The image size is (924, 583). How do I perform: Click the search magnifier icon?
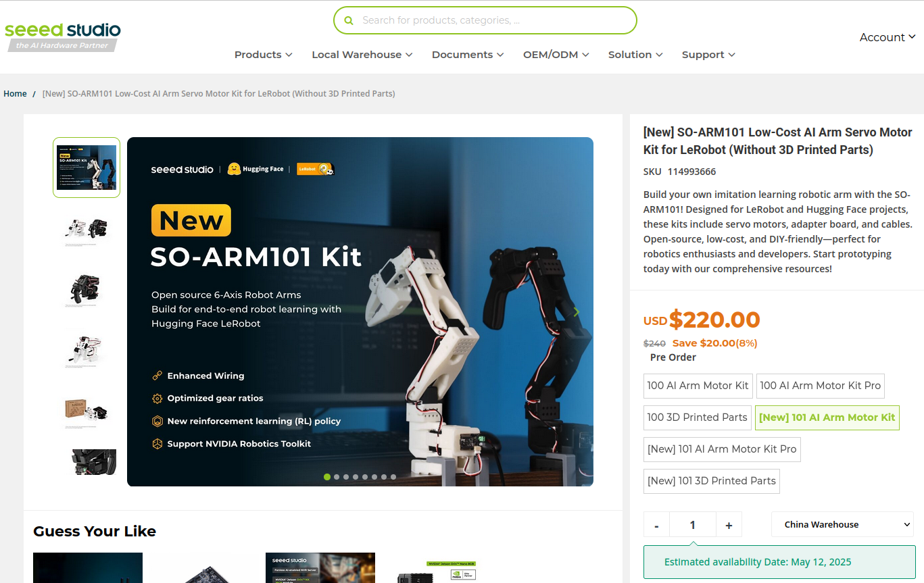[x=349, y=20]
